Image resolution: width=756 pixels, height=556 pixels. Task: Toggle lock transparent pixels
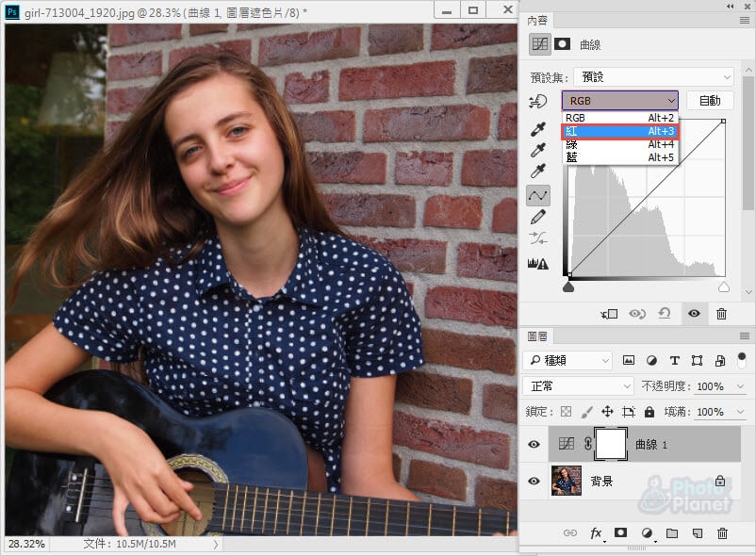(566, 412)
